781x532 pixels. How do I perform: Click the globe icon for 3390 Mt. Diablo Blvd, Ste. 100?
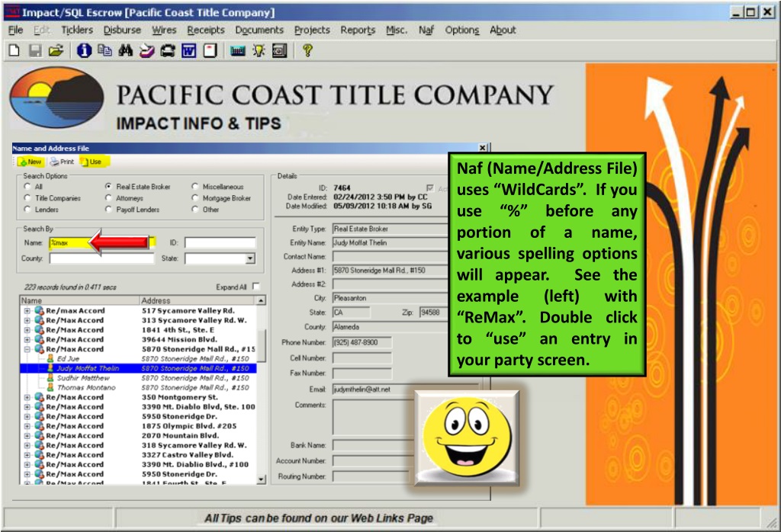pos(39,406)
